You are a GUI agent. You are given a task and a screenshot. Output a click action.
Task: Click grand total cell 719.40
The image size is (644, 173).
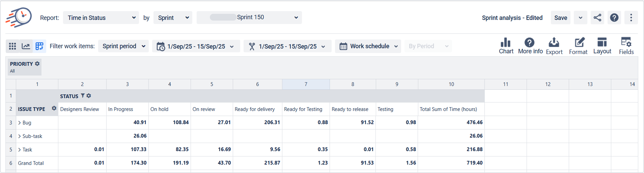[451, 163]
